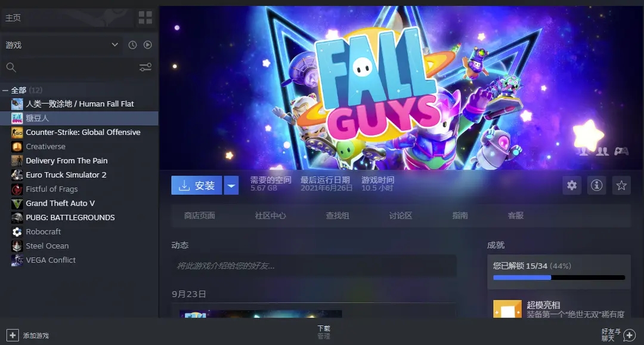The height and width of the screenshot is (345, 644).
Task: Click the 您已解锁 15/34 achievement text
Action: (521, 266)
